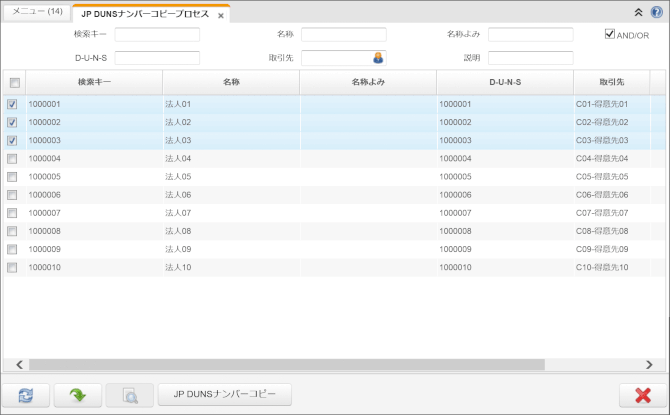
Task: Check the row 1000007 checkbox
Action: [12, 213]
